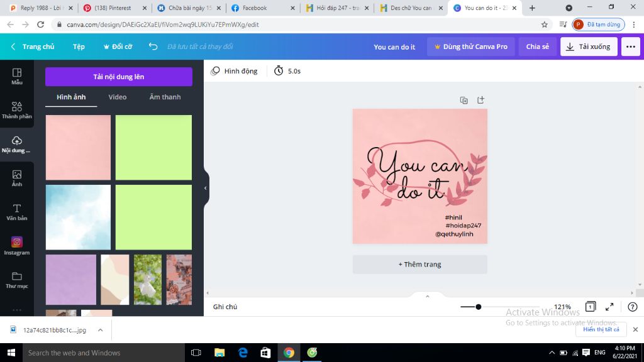Image resolution: width=644 pixels, height=362 pixels.
Task: Click the duplicate page icon above canvas
Action: click(x=464, y=100)
